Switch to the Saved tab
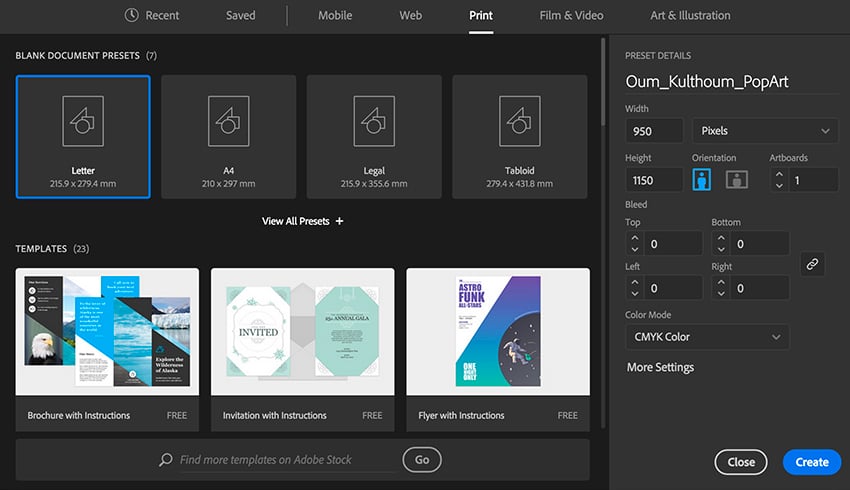Viewport: 850px width, 490px height. 241,16
